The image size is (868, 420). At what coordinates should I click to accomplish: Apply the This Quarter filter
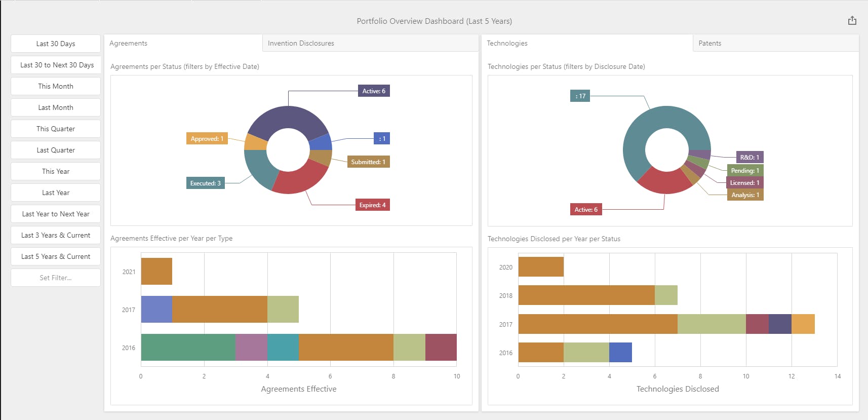[x=56, y=129]
